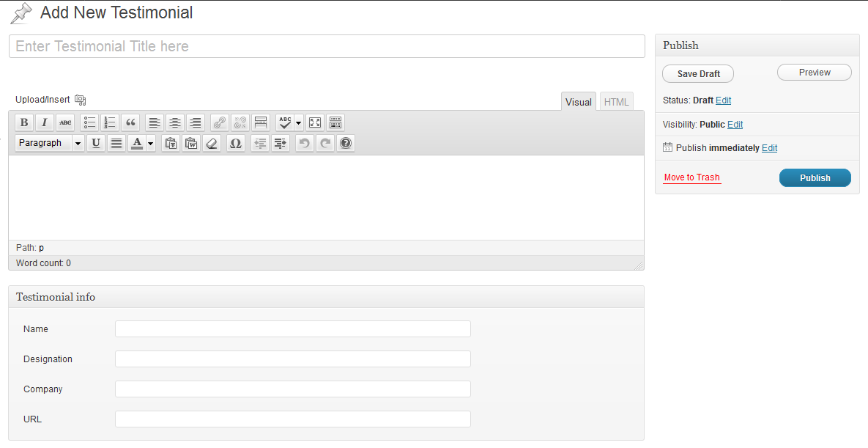The width and height of the screenshot is (868, 448).
Task: Expand the spellcheck language dropdown arrow
Action: coord(299,122)
